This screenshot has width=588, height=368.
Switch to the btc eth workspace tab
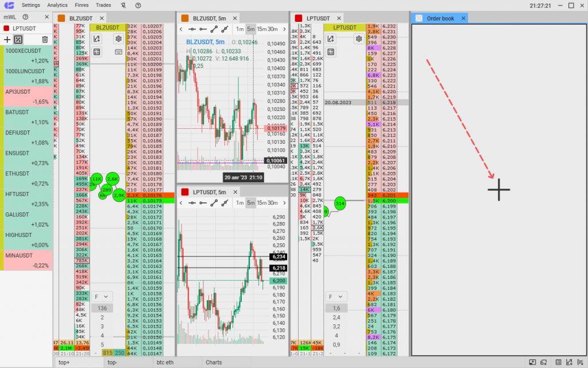tap(164, 362)
